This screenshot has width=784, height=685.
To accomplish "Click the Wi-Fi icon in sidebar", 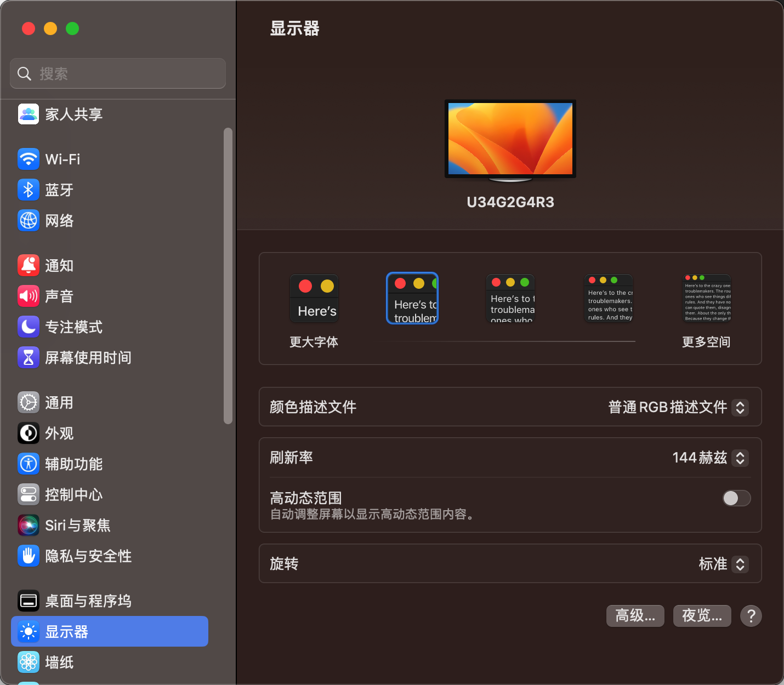I will pos(29,159).
